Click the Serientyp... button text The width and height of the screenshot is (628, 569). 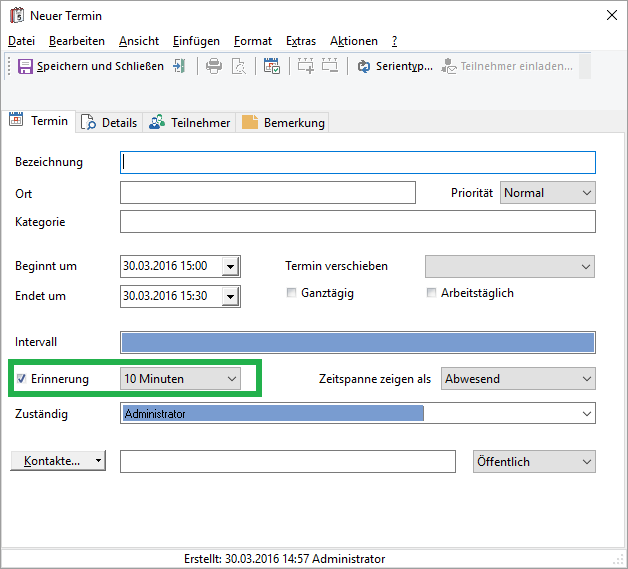pyautogui.click(x=404, y=66)
